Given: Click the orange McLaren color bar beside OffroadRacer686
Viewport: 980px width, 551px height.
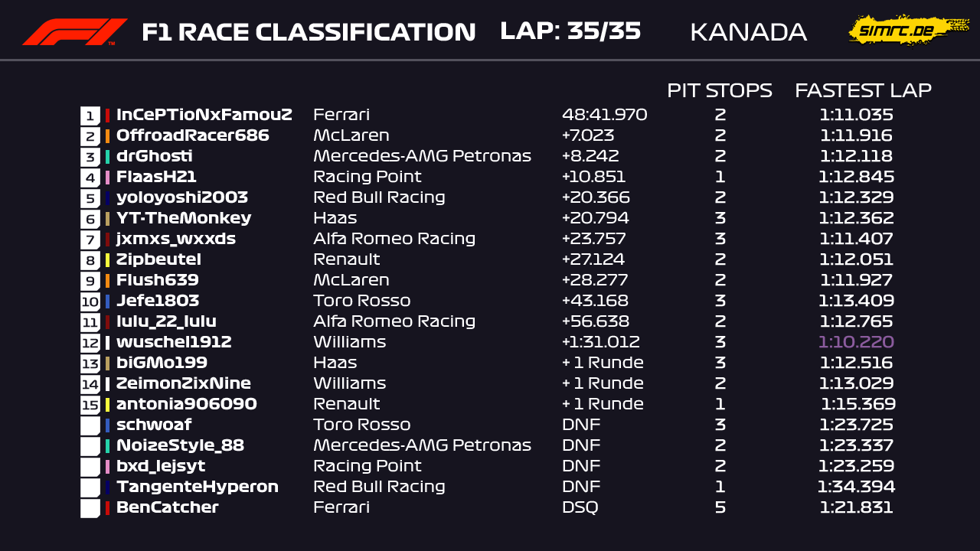Looking at the screenshot, I should pyautogui.click(x=108, y=136).
